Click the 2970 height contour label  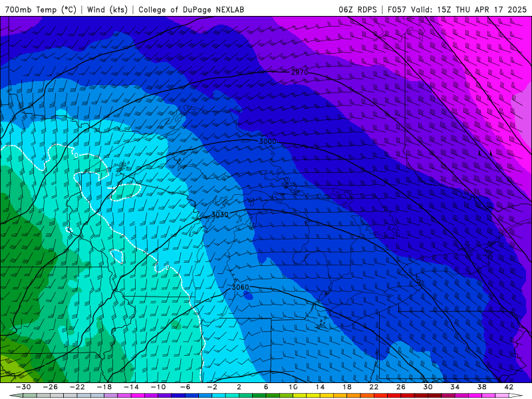click(300, 72)
